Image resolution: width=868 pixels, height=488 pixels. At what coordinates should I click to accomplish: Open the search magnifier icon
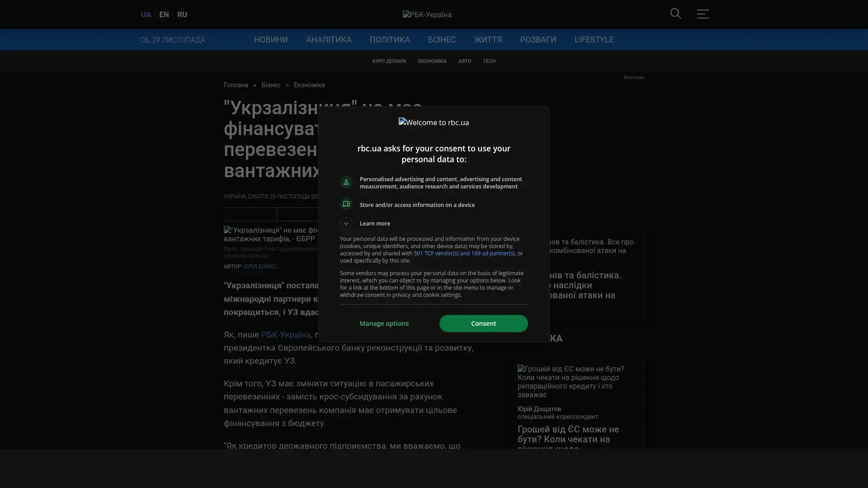click(675, 14)
